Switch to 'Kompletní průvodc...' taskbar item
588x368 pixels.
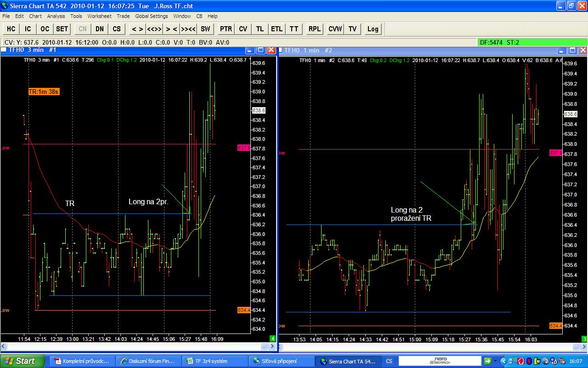[82, 361]
